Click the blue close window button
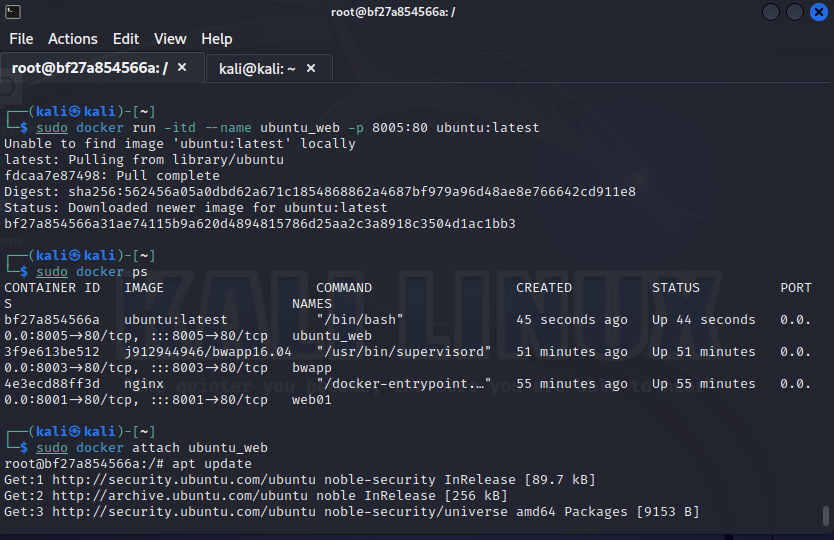 pyautogui.click(x=819, y=12)
